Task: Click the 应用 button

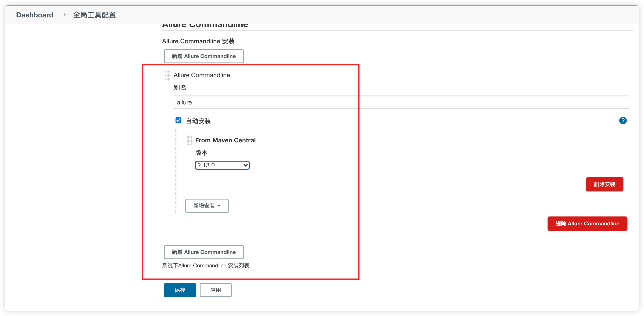Action: (215, 290)
